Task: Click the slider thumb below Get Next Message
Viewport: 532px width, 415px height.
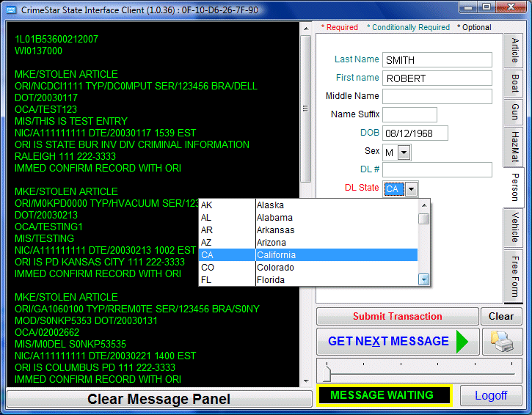Action: (327, 373)
